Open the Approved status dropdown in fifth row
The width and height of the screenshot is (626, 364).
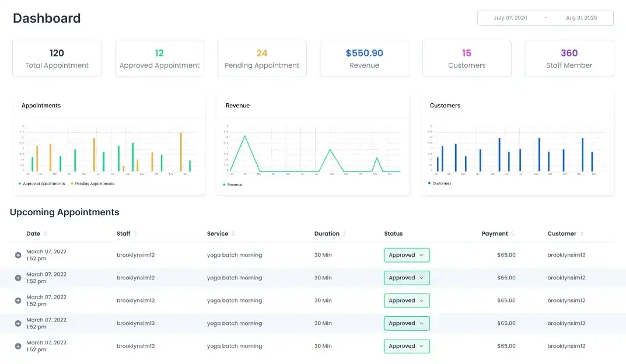click(x=407, y=346)
